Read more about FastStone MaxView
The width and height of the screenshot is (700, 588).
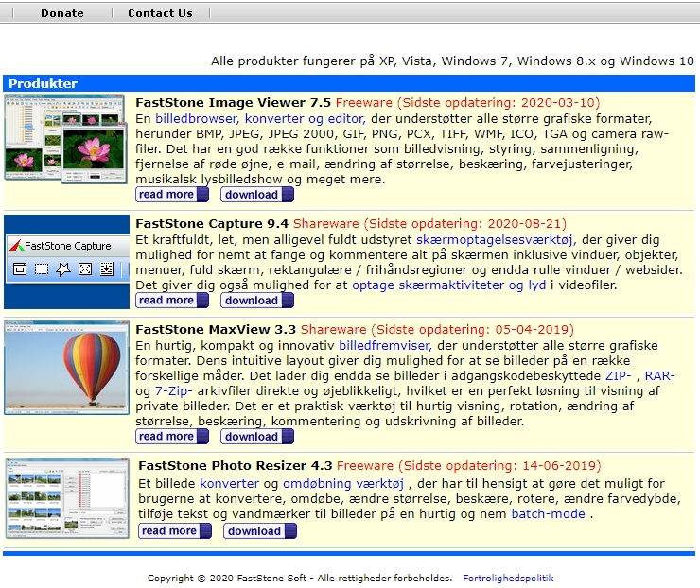click(x=172, y=437)
